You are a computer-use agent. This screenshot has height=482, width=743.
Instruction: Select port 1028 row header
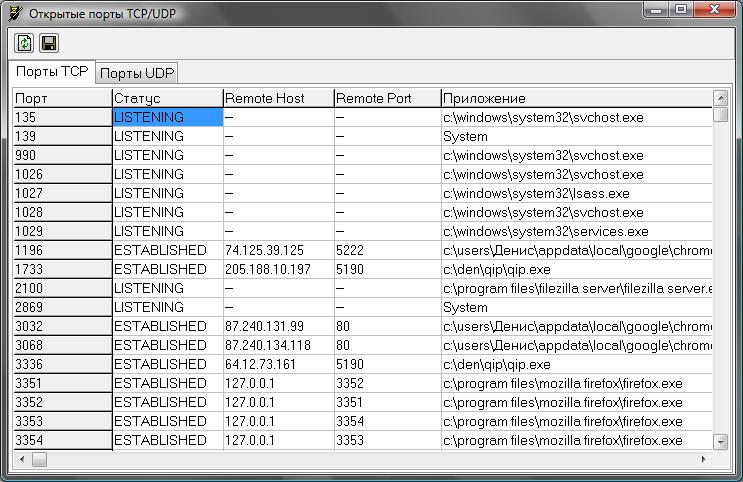point(63,212)
